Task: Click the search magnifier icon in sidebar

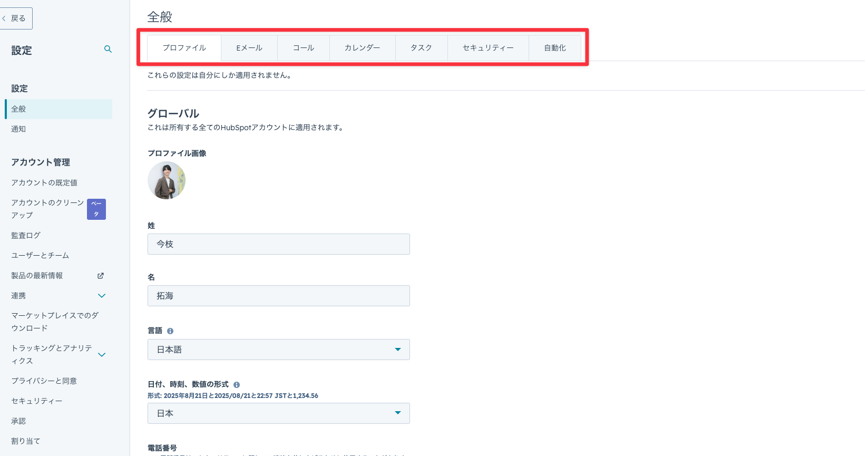Action: click(x=108, y=50)
